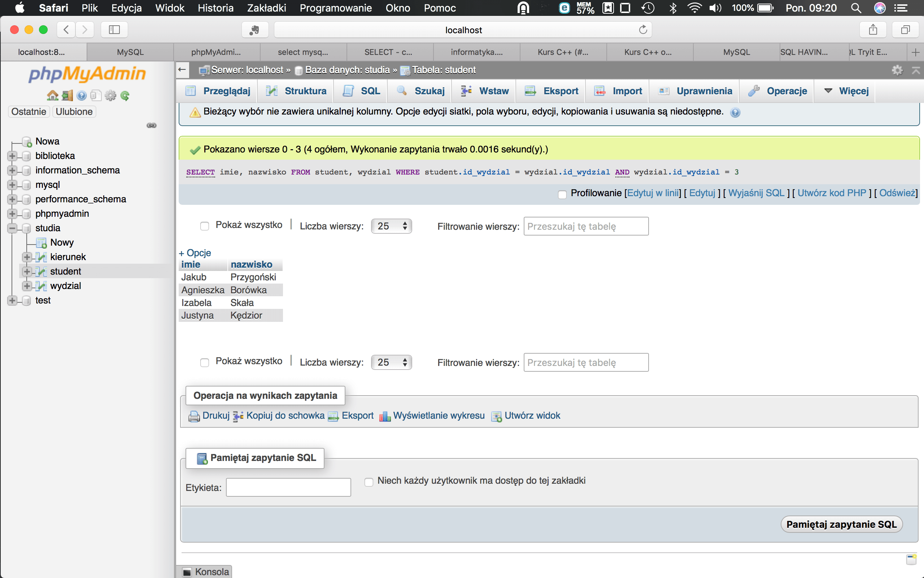Reload navigation panel green refresh icon

click(x=125, y=96)
